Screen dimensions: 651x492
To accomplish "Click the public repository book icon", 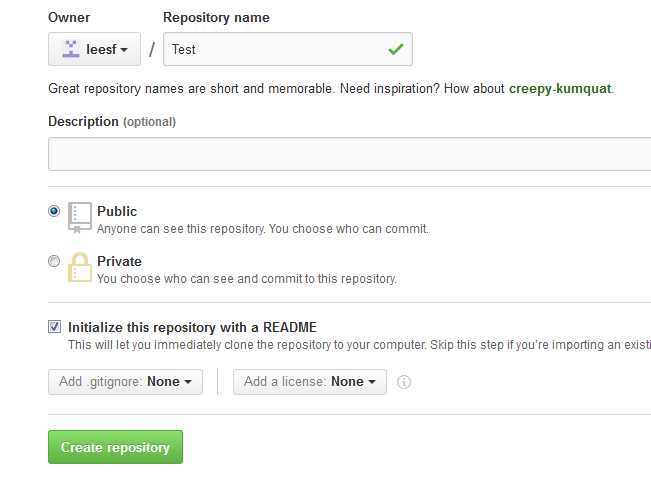I will point(80,218).
